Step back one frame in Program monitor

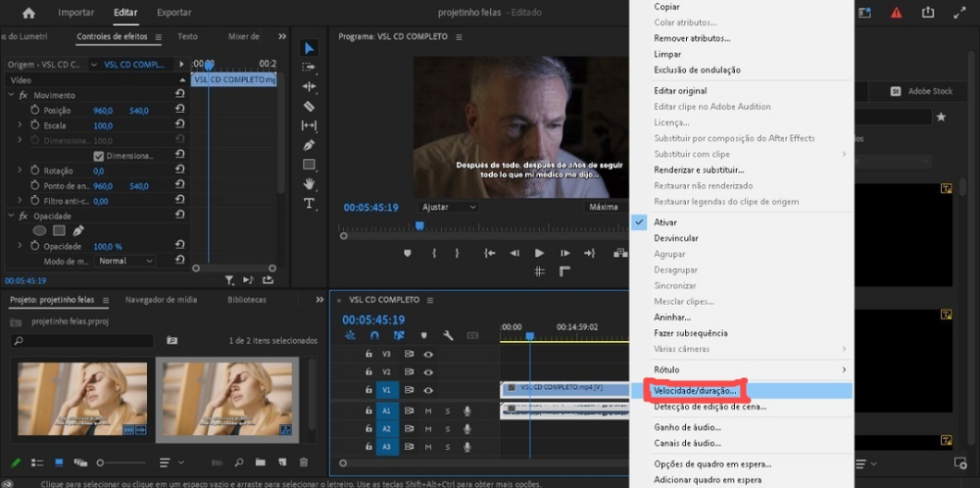[x=514, y=253]
